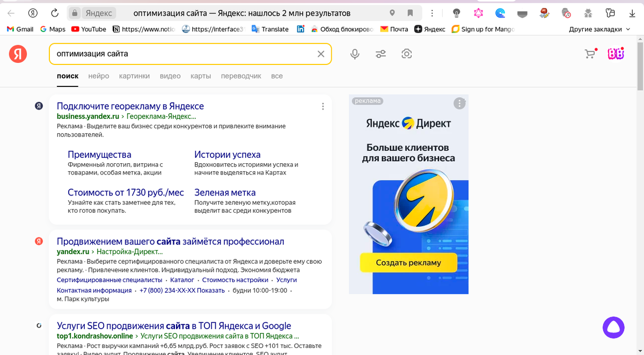The image size is (644, 355).
Task: Open the Стоимость настройки link
Action: 235,280
